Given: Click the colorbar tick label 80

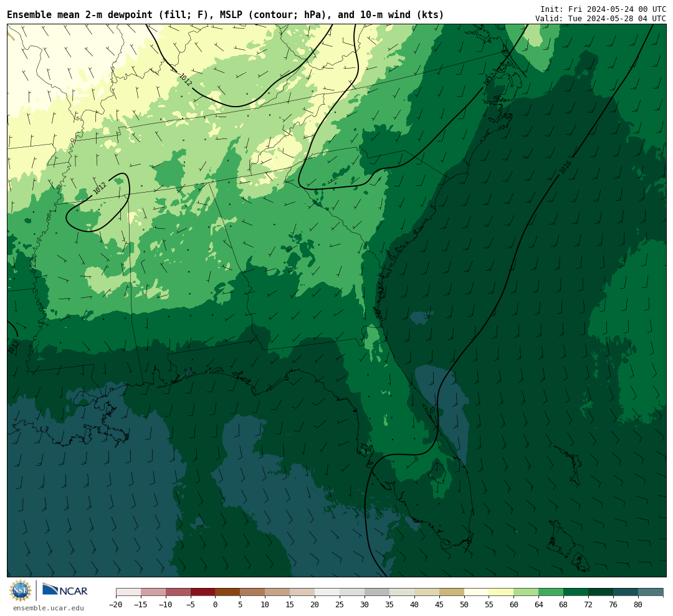Looking at the screenshot, I should (x=639, y=605).
